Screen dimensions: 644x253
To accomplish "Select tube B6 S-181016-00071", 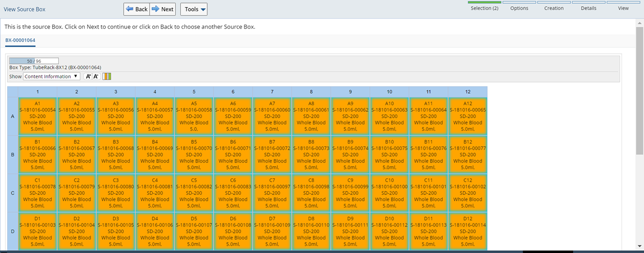I will tap(233, 155).
